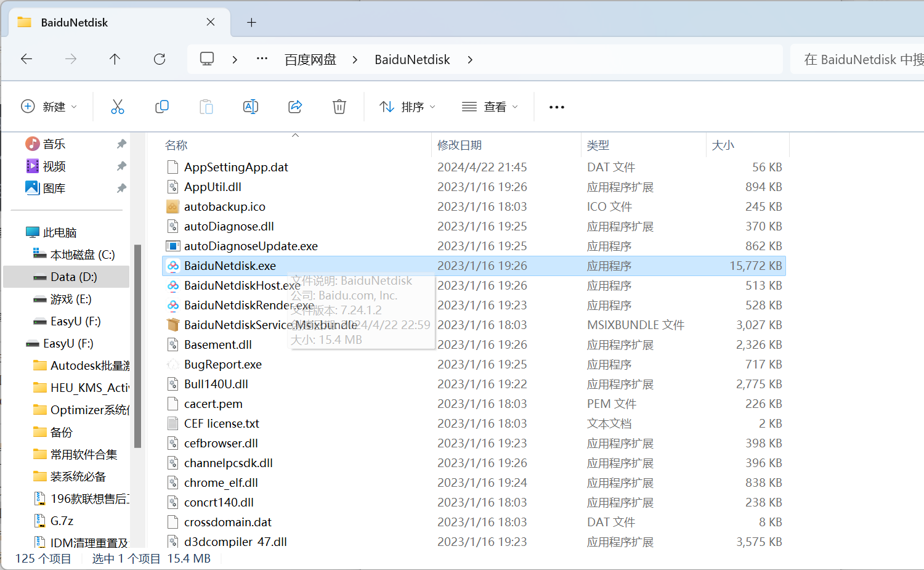Click the autobackup.ico file icon
Image resolution: width=924 pixels, height=570 pixels.
(x=173, y=206)
